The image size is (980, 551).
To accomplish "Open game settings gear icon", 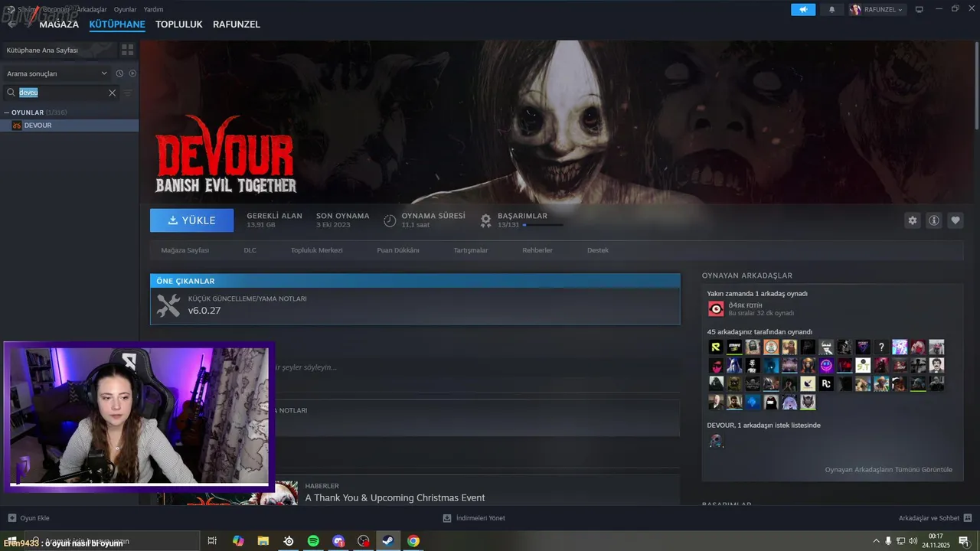I will click(913, 220).
